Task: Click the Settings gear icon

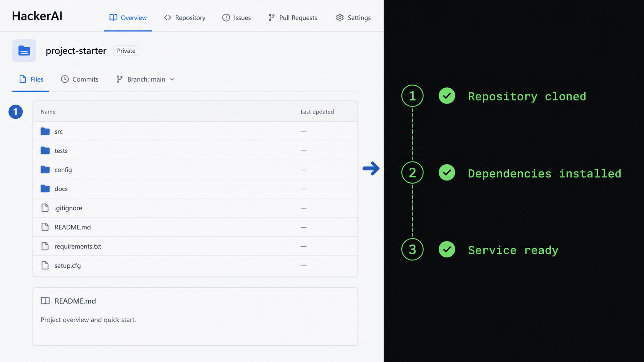Action: [340, 18]
